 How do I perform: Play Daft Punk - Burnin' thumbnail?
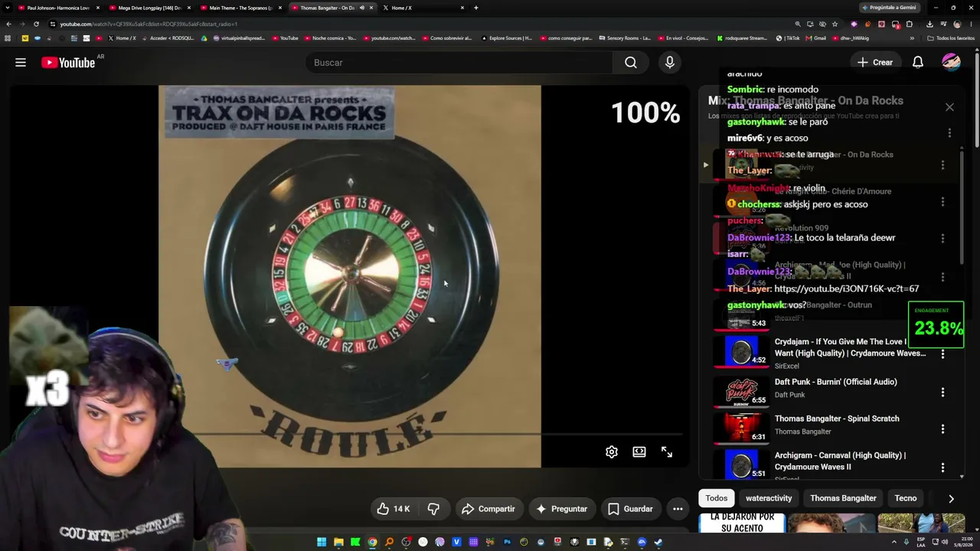tap(741, 392)
